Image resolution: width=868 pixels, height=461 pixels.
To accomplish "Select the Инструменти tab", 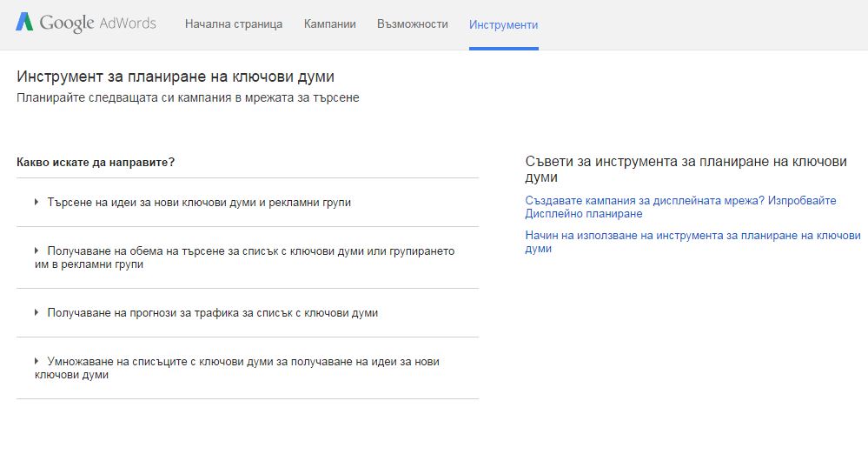I will (503, 25).
